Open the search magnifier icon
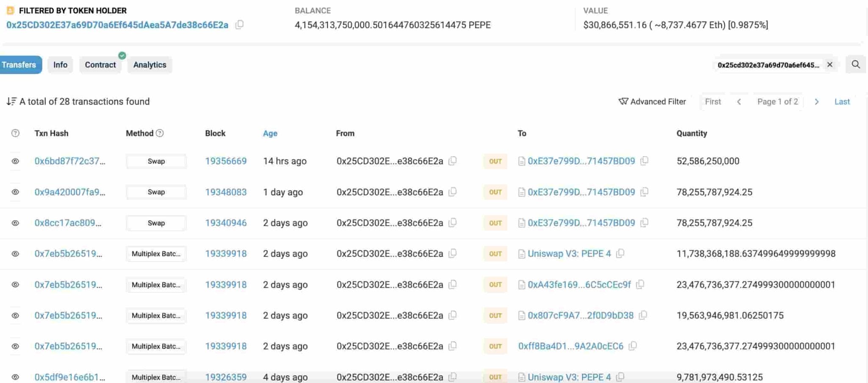The width and height of the screenshot is (868, 383). pyautogui.click(x=856, y=64)
